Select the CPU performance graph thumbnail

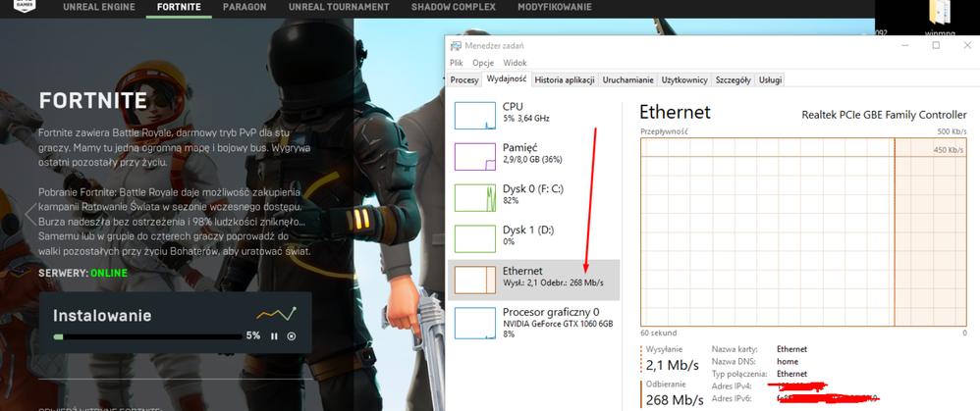pos(474,116)
